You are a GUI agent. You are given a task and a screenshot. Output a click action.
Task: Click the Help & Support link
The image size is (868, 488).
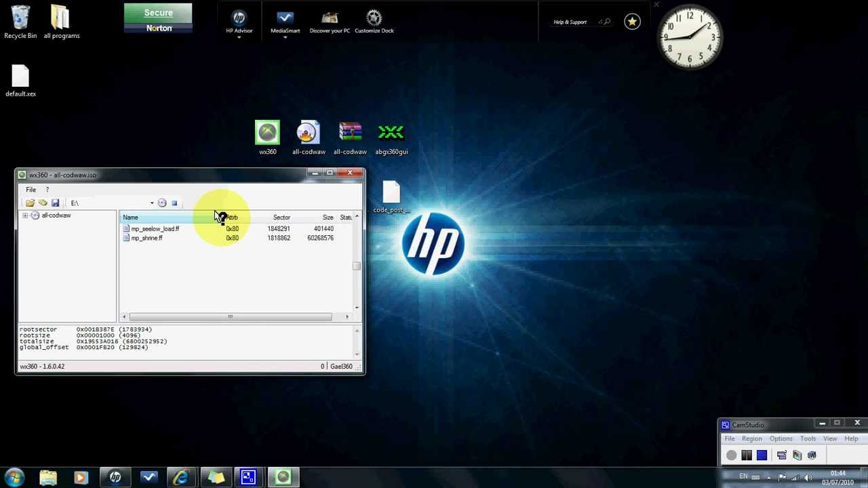click(570, 22)
